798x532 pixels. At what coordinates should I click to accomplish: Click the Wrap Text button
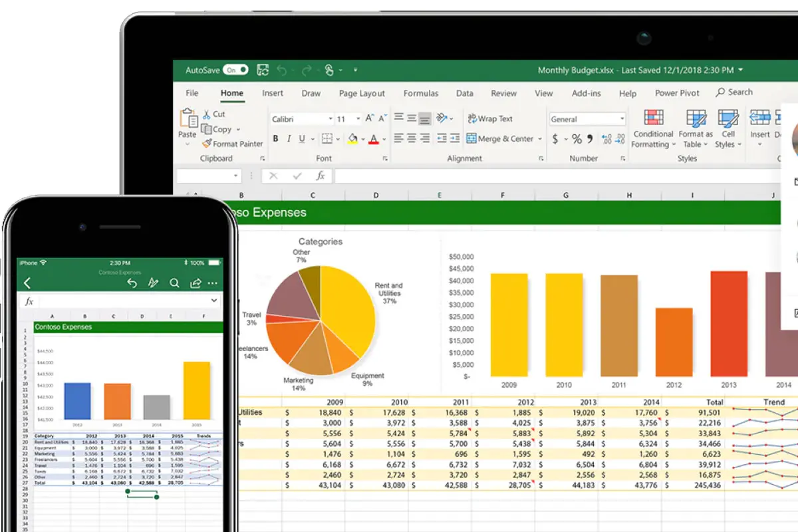[490, 119]
